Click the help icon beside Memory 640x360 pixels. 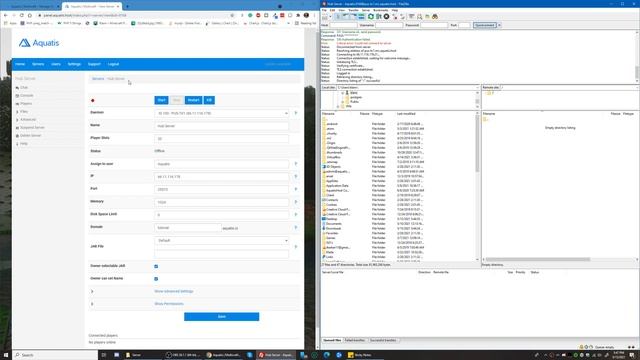(x=296, y=202)
